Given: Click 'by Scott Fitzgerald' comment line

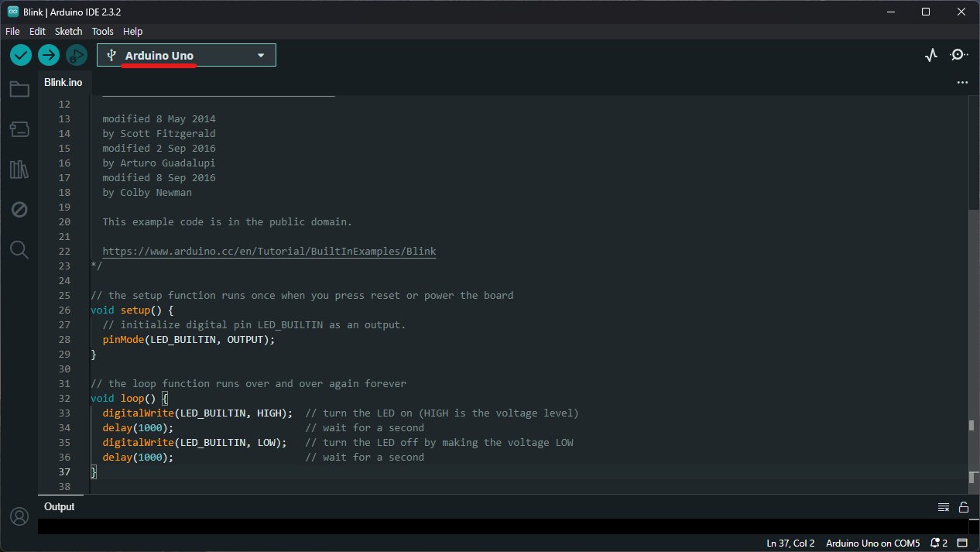Looking at the screenshot, I should pos(159,134).
